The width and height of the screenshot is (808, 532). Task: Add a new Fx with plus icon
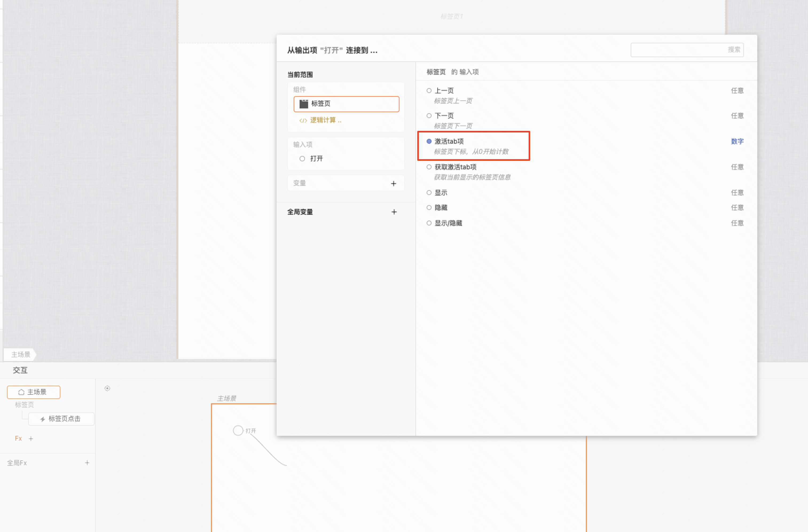(x=31, y=439)
